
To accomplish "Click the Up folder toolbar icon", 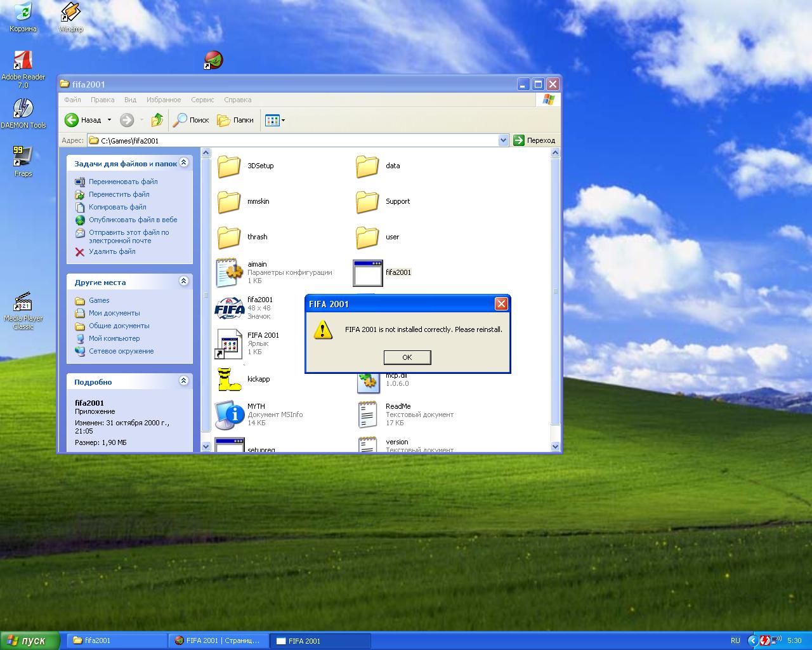I will point(157,120).
